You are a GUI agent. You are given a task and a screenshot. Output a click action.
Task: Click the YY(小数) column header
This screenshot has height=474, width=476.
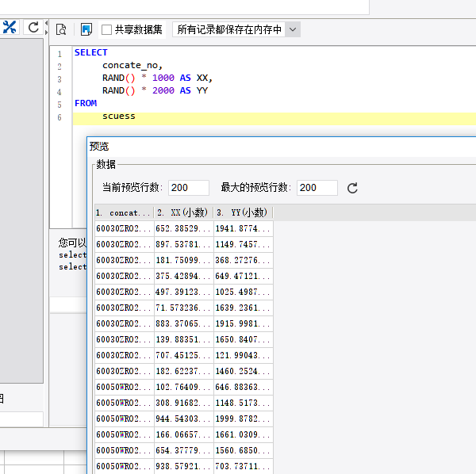pyautogui.click(x=244, y=212)
